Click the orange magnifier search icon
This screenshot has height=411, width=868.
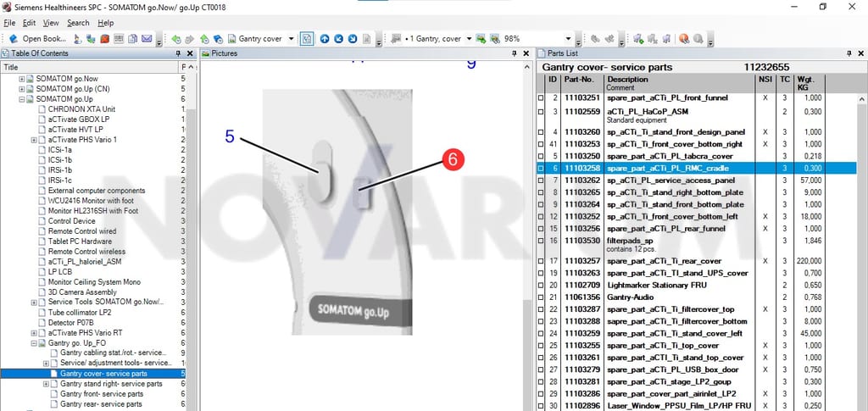point(684,39)
